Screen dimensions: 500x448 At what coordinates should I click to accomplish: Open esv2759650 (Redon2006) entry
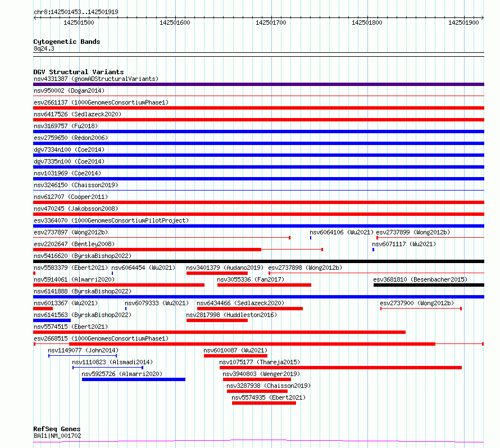click(71, 138)
